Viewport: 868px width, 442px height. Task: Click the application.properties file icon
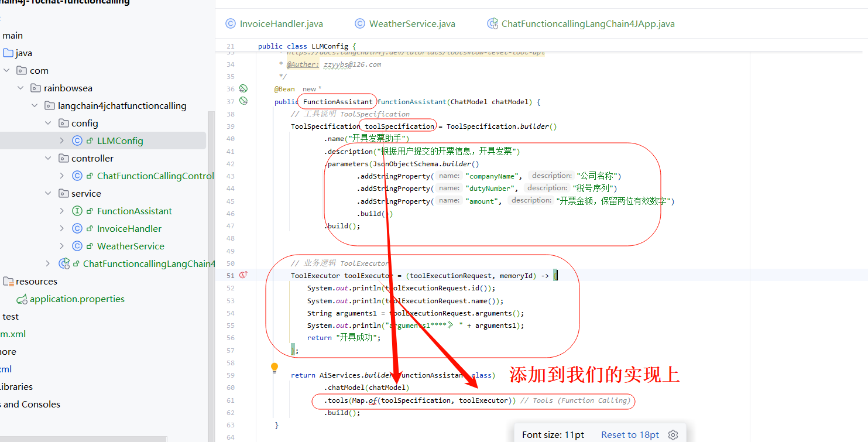click(22, 299)
